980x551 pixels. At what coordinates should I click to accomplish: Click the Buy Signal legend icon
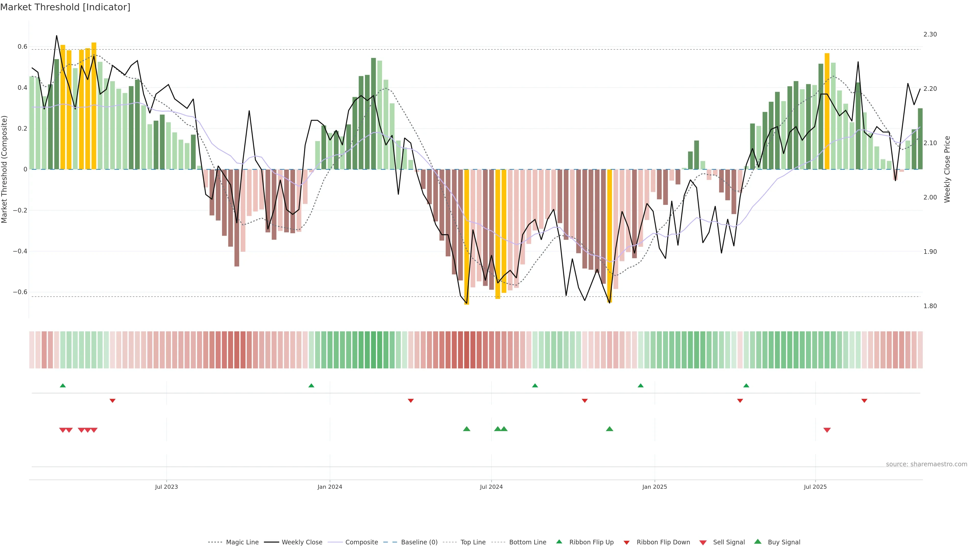pyautogui.click(x=758, y=542)
